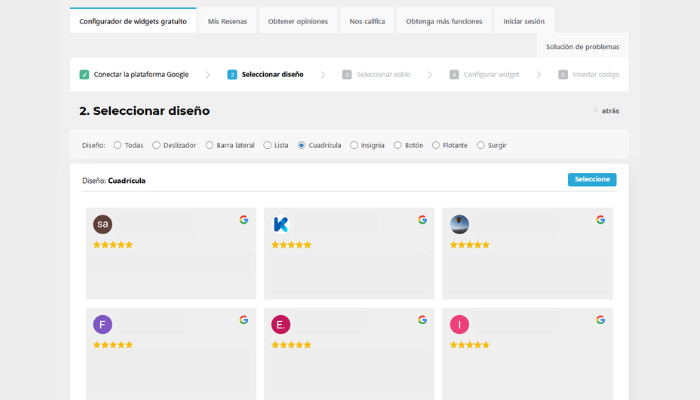Click the blue K reviewer logo
Screen dimensions: 700x400
[x=281, y=224]
